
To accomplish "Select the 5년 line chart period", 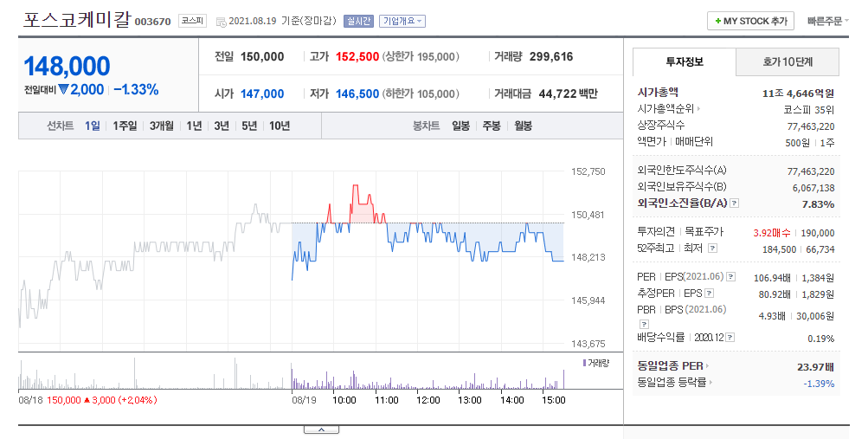I will [x=249, y=126].
